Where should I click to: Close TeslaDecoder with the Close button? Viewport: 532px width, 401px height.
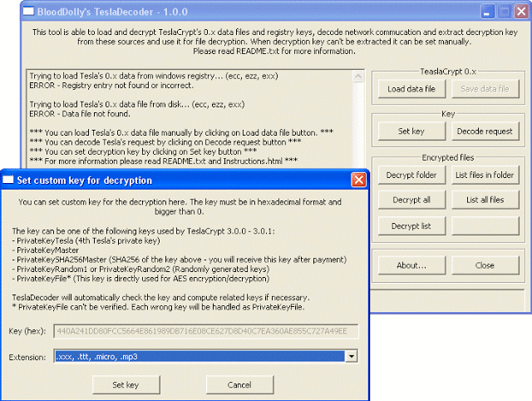coord(485,265)
